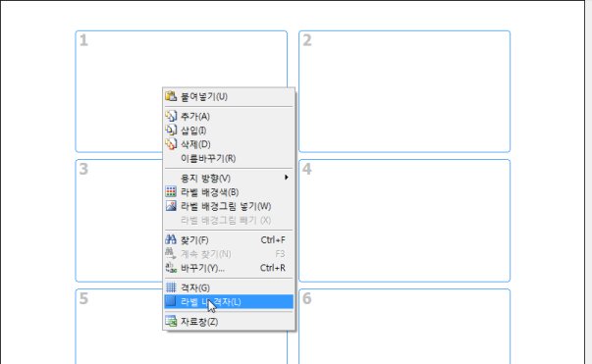Image resolution: width=592 pixels, height=364 pixels.
Task: Choose 이름바꾸기(R) rename entry
Action: click(229, 158)
